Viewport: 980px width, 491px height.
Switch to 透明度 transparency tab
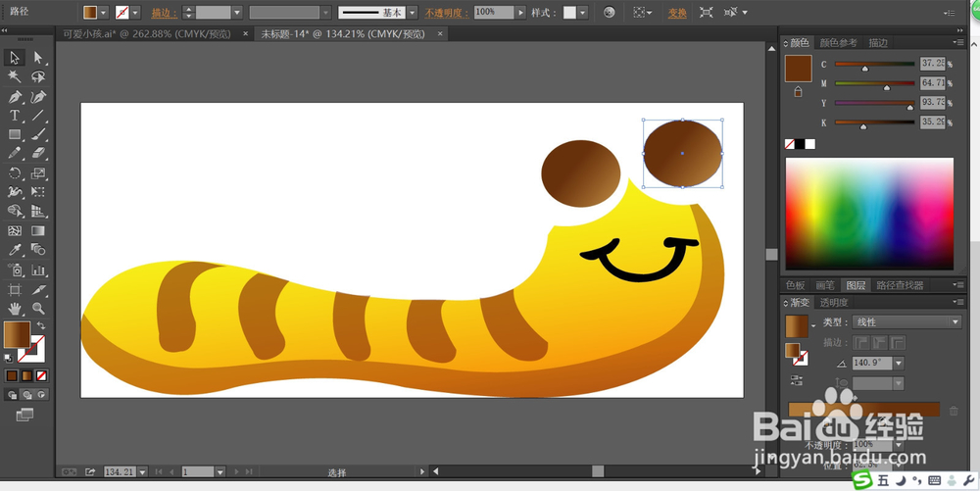coord(834,303)
